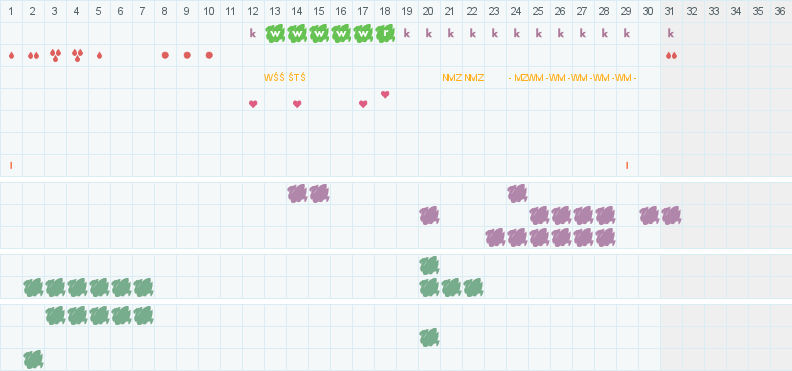
Task: Click the orange '- MZ' code on day 24
Action: [x=519, y=78]
